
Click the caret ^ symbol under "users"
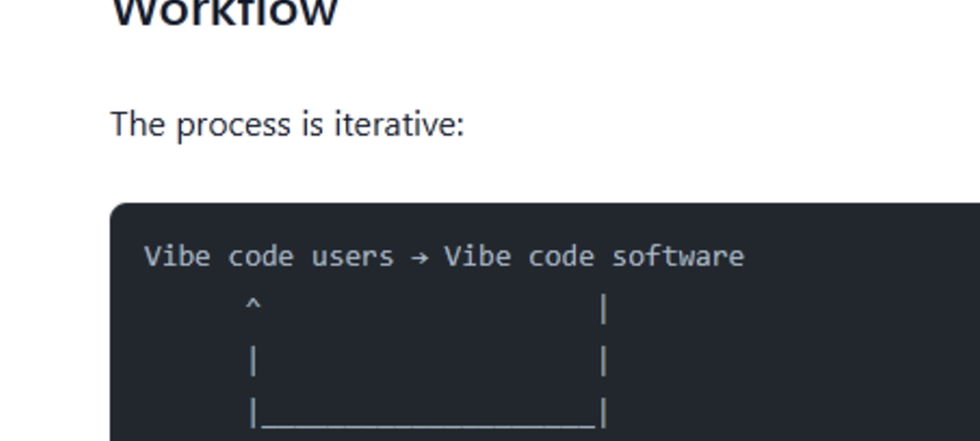pyautogui.click(x=253, y=306)
